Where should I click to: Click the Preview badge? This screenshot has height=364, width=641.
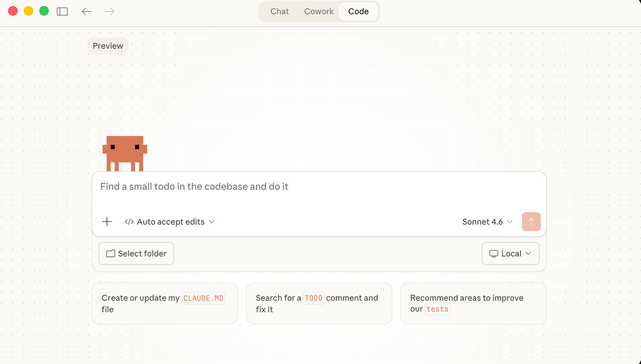(x=108, y=46)
